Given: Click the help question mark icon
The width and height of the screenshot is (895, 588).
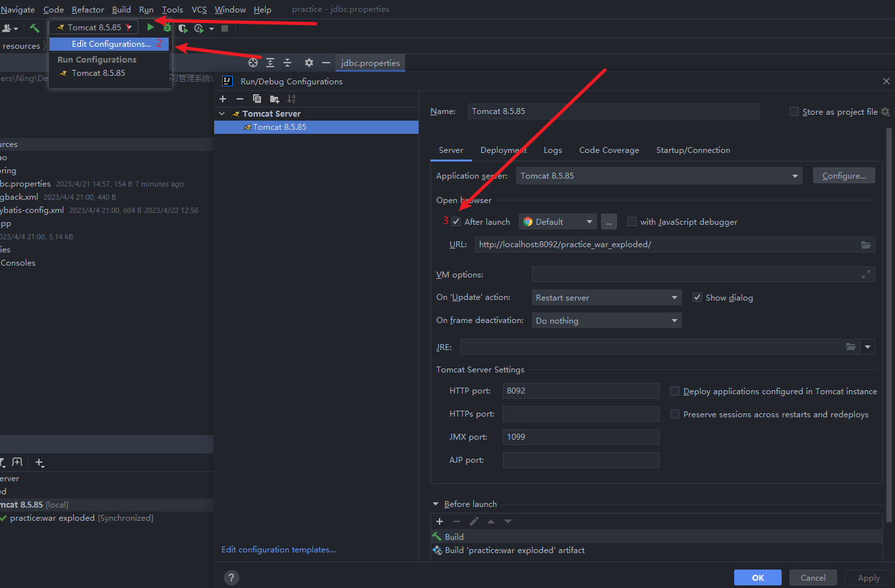Looking at the screenshot, I should (231, 577).
